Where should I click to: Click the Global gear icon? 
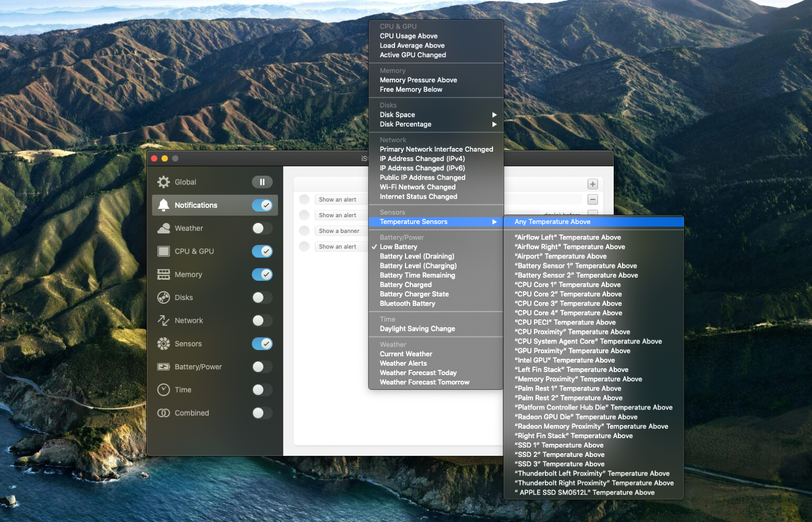(163, 181)
